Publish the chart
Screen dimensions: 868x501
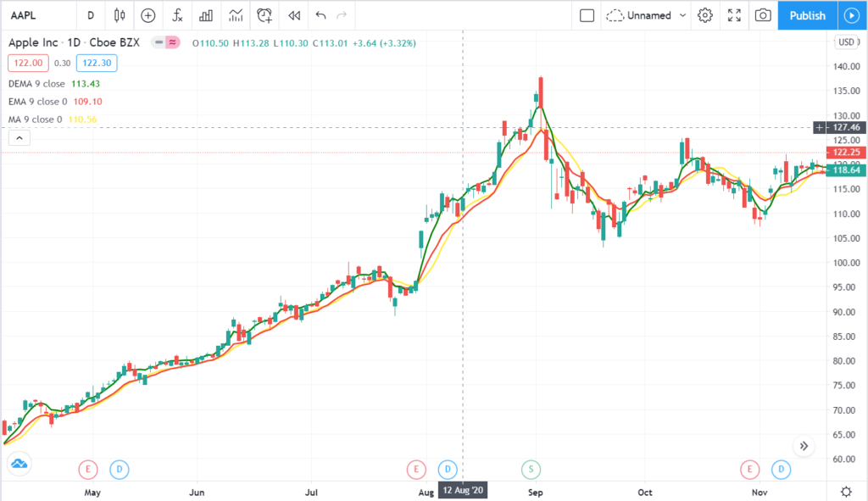click(806, 15)
